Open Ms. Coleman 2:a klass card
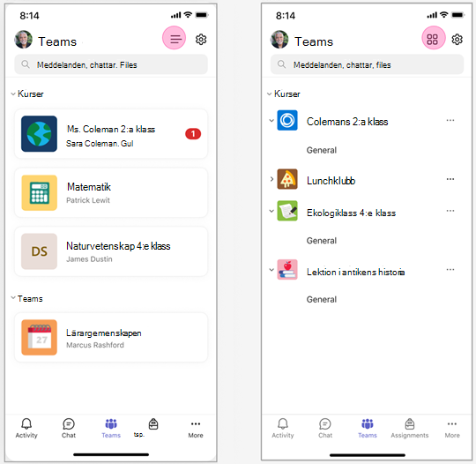476x464 pixels. pyautogui.click(x=111, y=134)
